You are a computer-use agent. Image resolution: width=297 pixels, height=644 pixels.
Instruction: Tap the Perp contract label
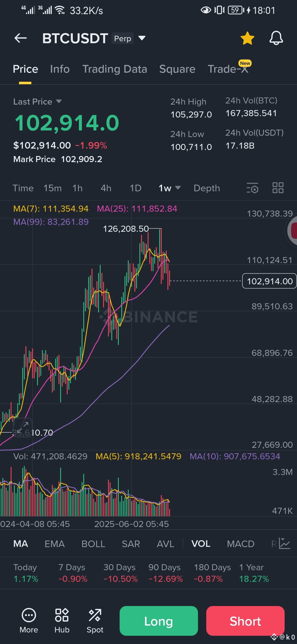coord(123,38)
